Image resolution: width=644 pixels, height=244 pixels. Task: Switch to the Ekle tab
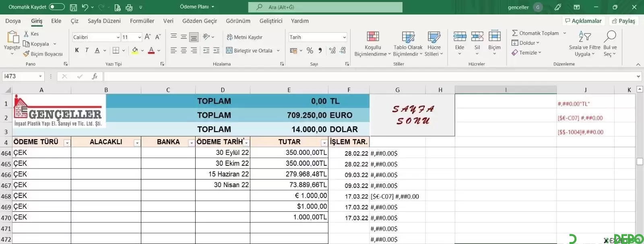click(x=56, y=21)
